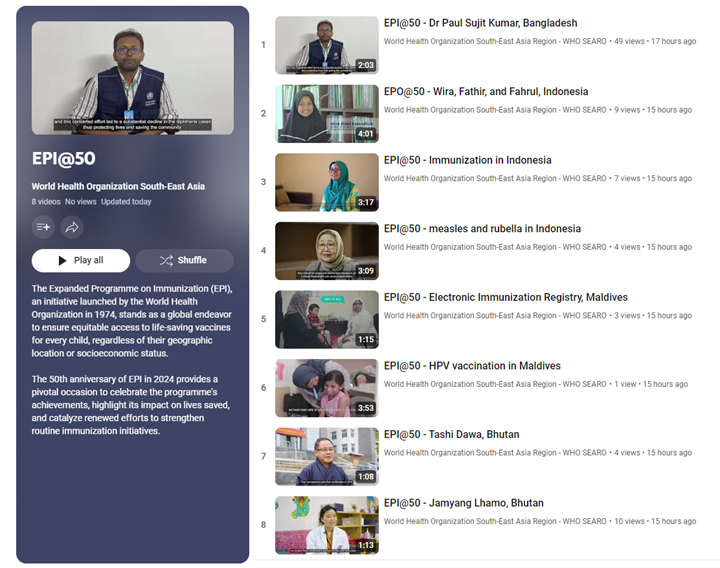Screen dimensions: 720x568
Task: Save playlist with the add-to-library icon
Action: [x=44, y=227]
